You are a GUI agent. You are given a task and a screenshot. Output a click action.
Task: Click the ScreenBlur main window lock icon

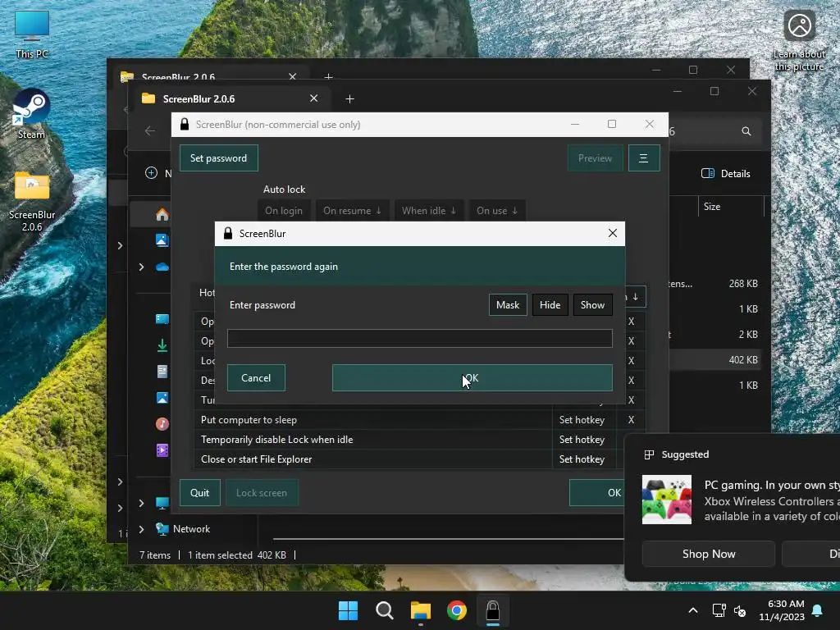pyautogui.click(x=185, y=125)
